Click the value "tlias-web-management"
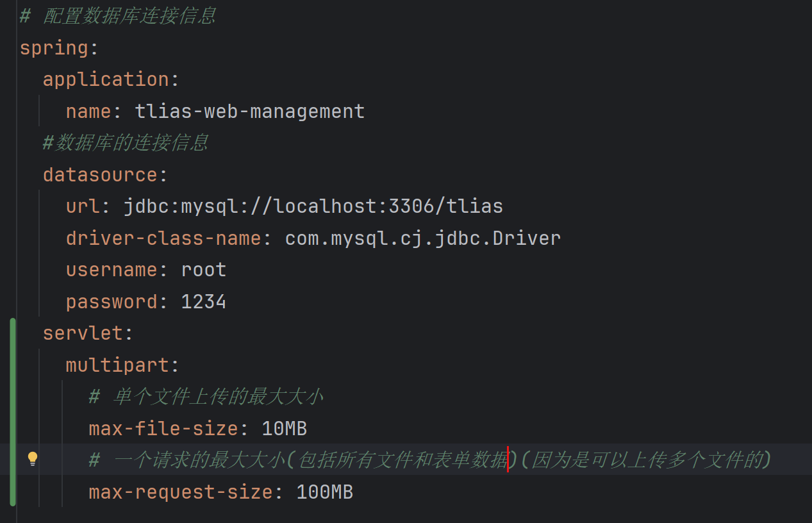The width and height of the screenshot is (812, 523). (249, 112)
